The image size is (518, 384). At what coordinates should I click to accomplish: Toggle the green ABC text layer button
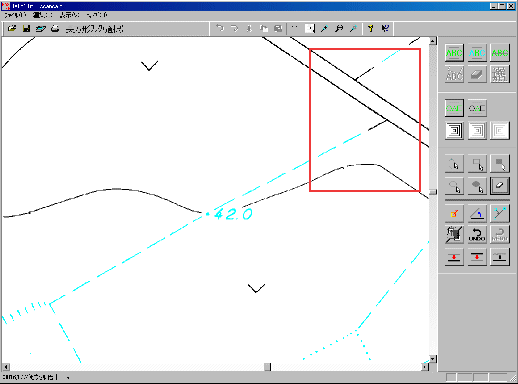454,53
